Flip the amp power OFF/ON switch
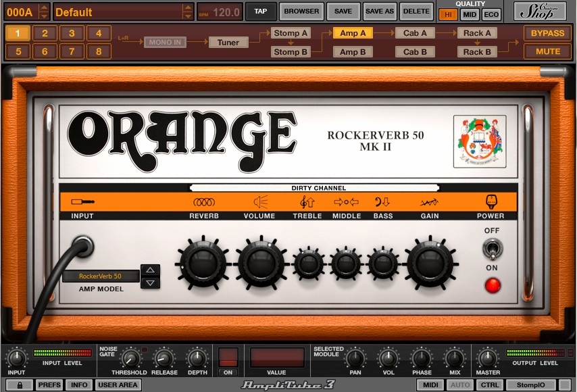Image resolution: width=577 pixels, height=392 pixels. coord(492,249)
